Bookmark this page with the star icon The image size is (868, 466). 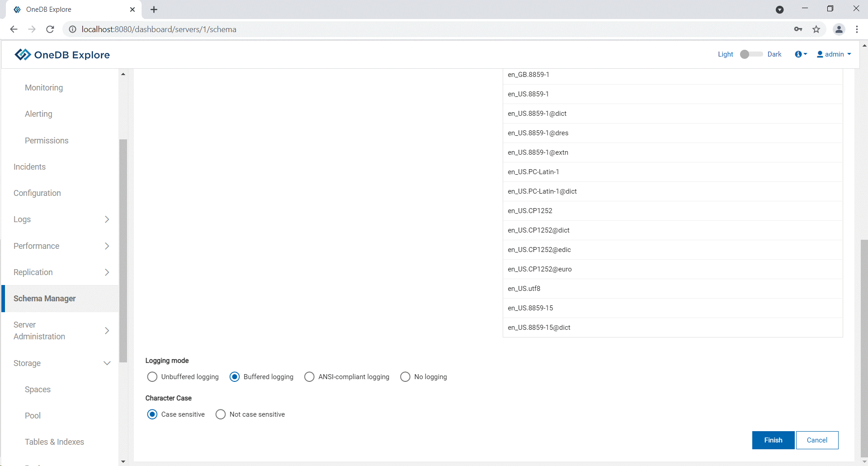point(816,29)
